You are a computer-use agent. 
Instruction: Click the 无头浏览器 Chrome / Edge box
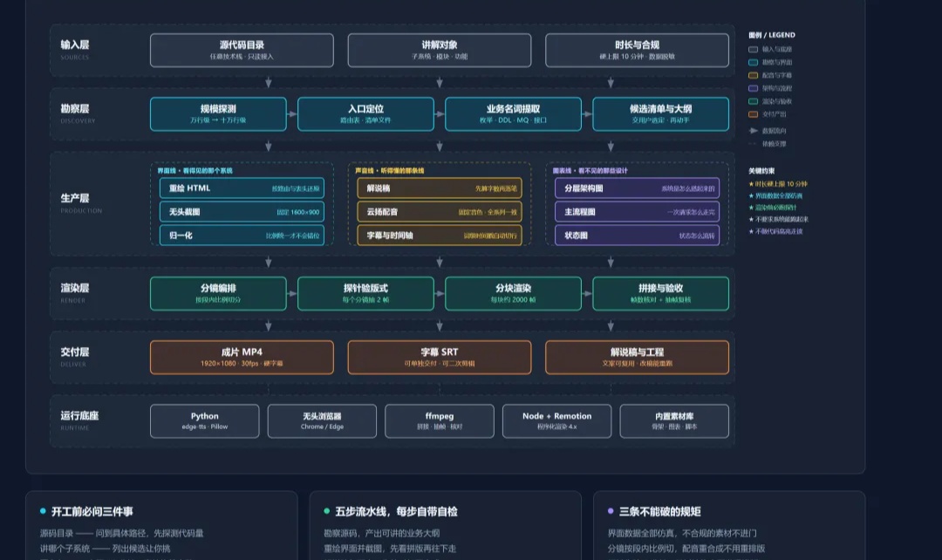[x=322, y=420]
